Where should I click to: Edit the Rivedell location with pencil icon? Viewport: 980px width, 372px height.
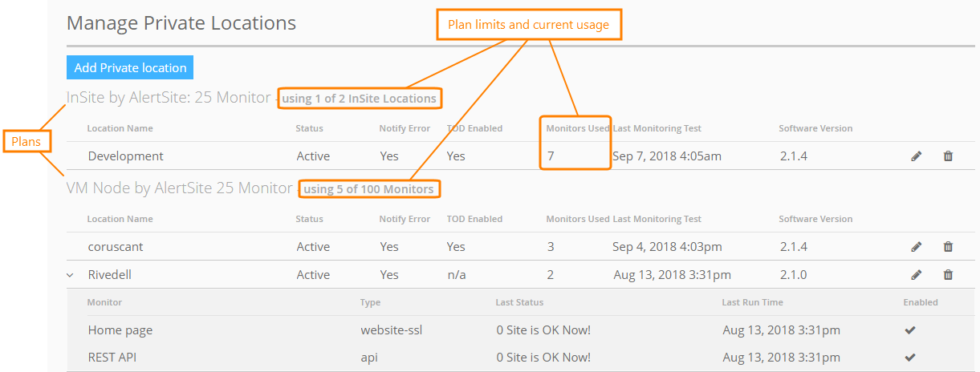(x=917, y=274)
